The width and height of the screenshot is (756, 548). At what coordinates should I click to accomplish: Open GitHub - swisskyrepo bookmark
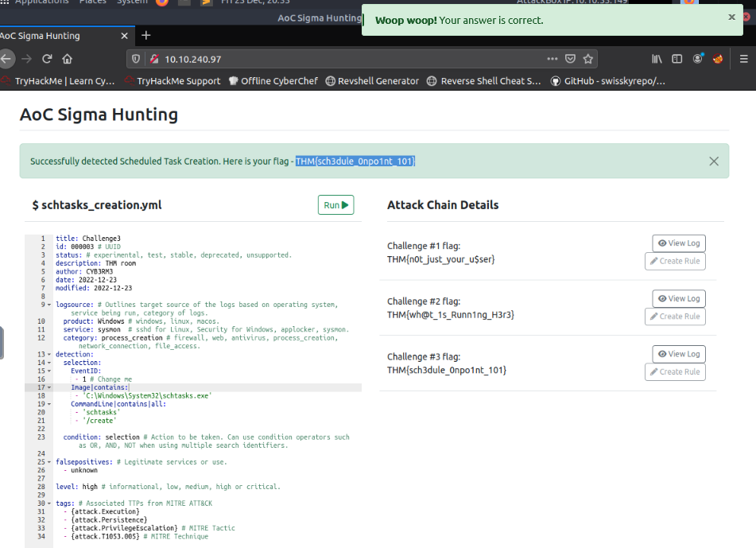pos(608,81)
